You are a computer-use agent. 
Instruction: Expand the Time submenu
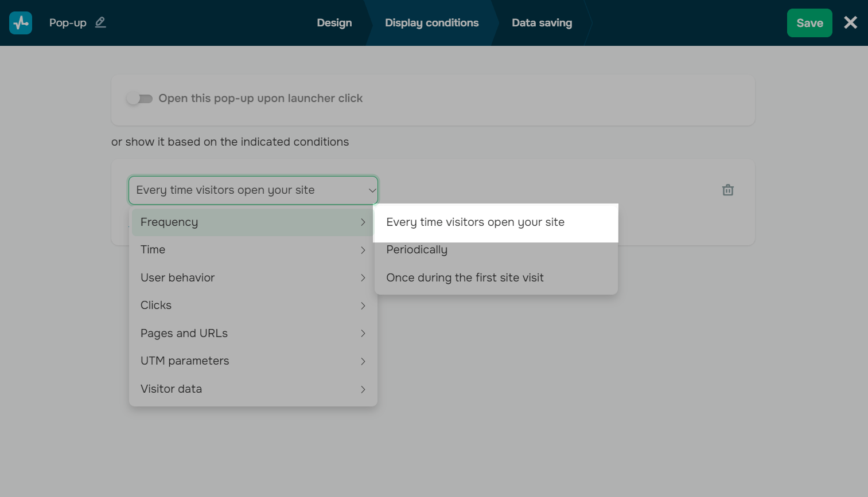point(253,250)
